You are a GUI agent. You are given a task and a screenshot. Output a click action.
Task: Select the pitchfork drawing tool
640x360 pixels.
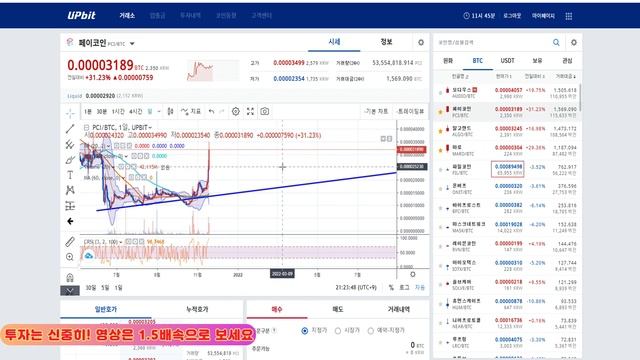tap(70, 144)
